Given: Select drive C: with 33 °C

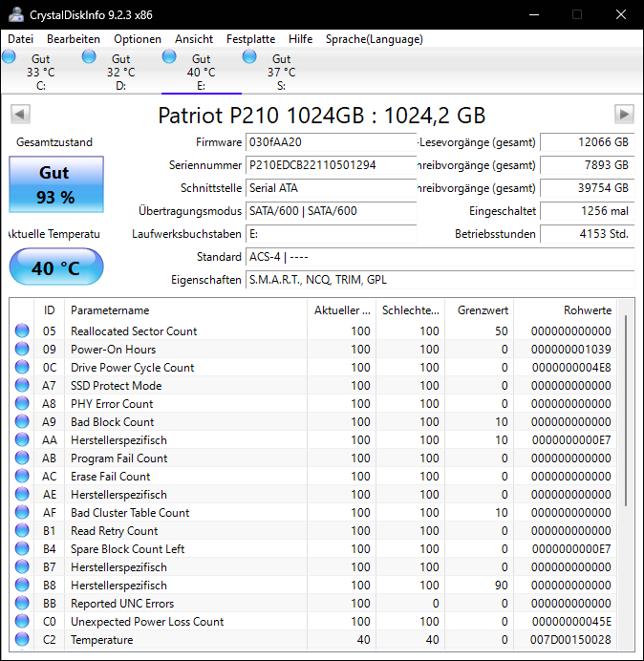Looking at the screenshot, I should [x=41, y=72].
